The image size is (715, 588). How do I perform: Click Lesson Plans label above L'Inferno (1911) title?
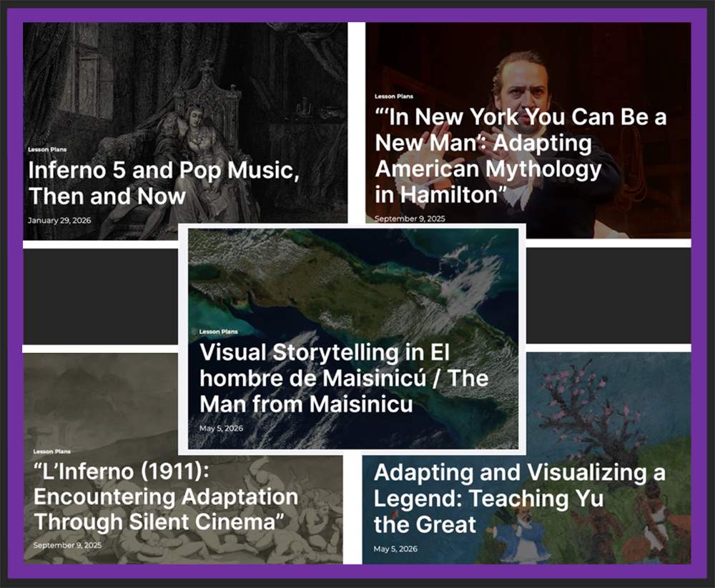[52, 452]
